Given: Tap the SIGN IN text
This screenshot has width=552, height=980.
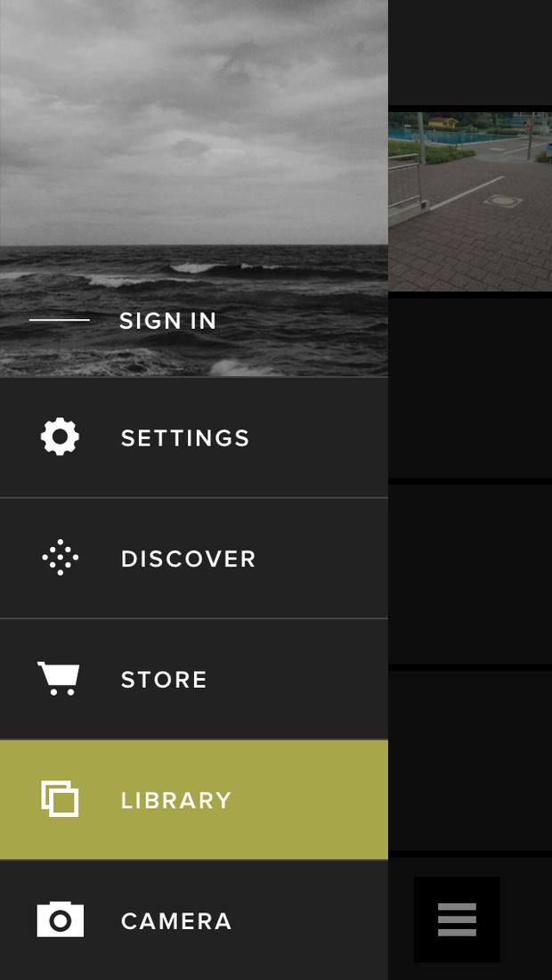Looking at the screenshot, I should click(168, 321).
